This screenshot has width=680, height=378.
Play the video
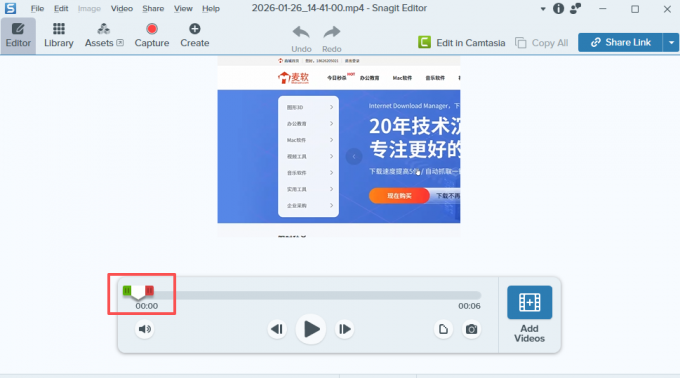click(x=311, y=329)
